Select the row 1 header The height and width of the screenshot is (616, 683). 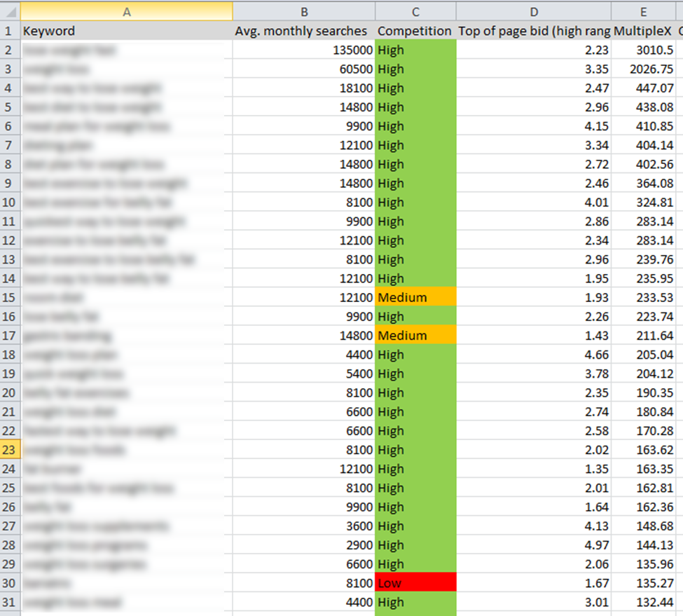point(10,31)
